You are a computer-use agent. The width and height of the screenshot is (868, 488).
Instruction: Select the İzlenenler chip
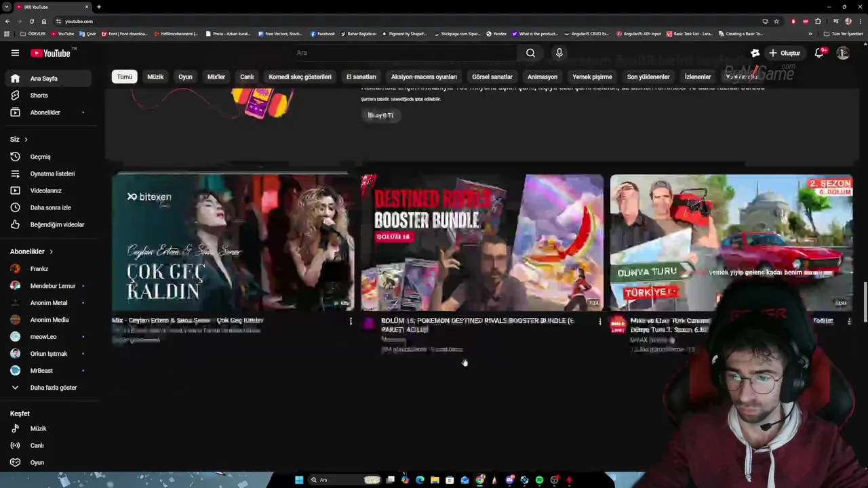[698, 77]
